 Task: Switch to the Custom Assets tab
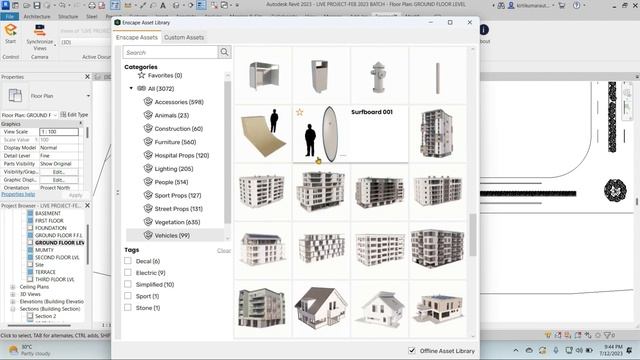(184, 37)
